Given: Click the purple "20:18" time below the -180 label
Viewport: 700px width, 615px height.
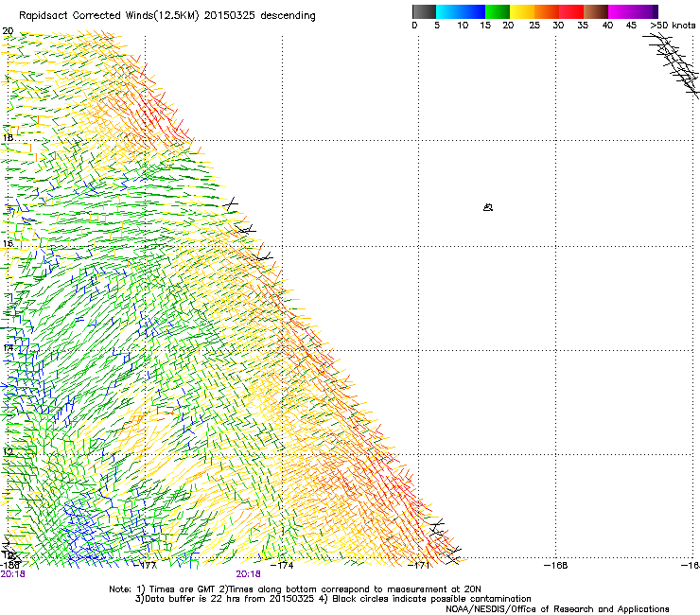Looking at the screenshot, I should click(12, 574).
